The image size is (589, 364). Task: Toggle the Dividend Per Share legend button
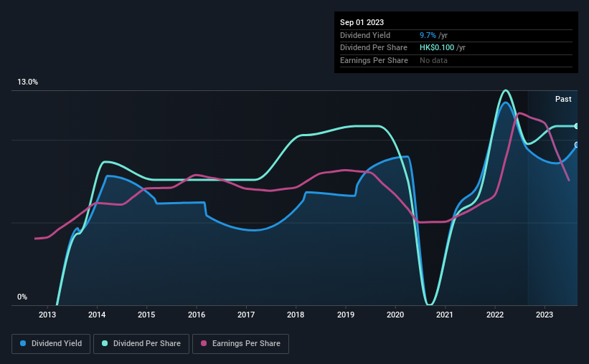(141, 344)
